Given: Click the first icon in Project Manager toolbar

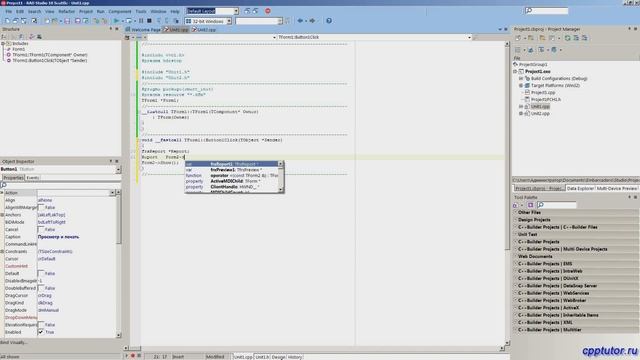Looking at the screenshot, I should (x=518, y=38).
